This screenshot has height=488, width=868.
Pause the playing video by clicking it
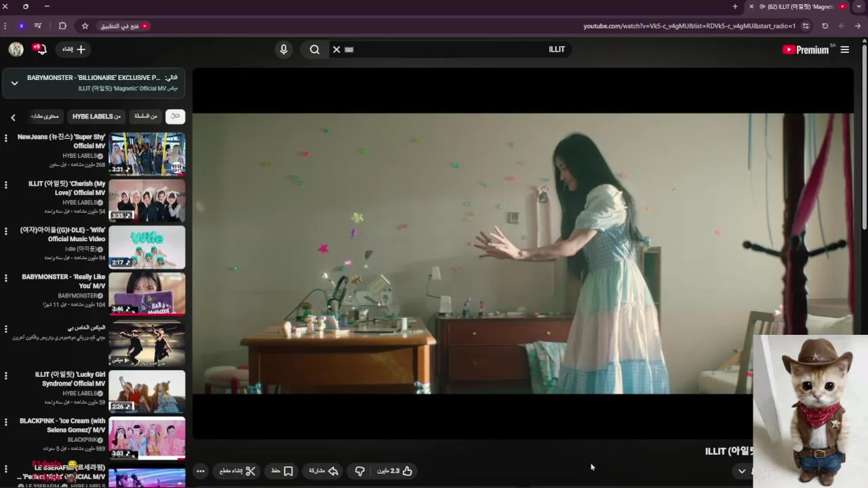pos(522,253)
